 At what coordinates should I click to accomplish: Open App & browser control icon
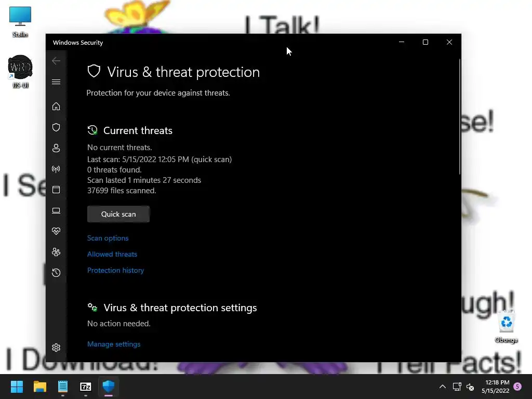point(56,190)
